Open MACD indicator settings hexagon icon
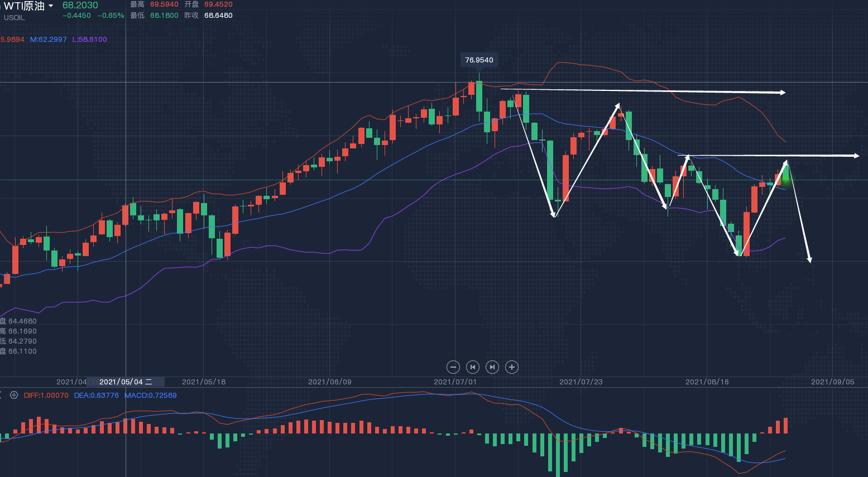Viewport: 868px width, 477px height. click(14, 395)
